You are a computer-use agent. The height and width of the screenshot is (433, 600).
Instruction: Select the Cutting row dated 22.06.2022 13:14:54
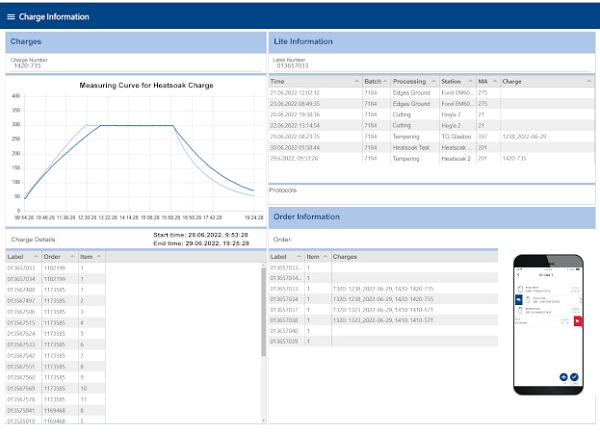point(432,125)
